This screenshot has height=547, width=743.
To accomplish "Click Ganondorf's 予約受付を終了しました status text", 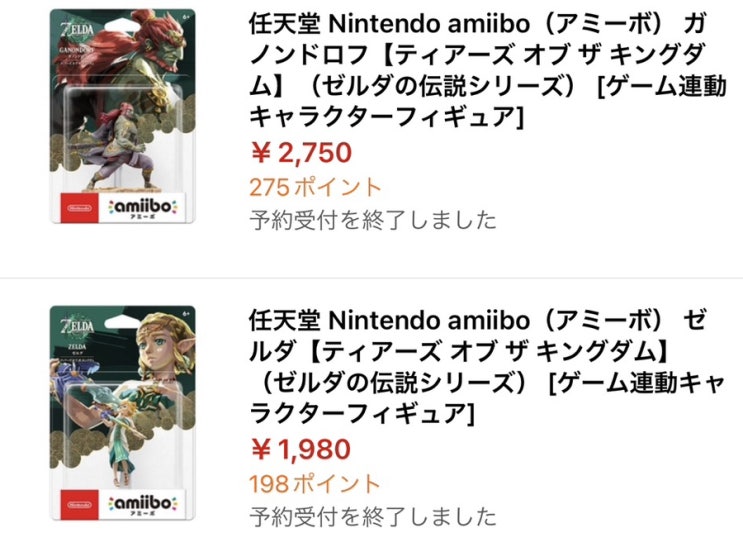I will pos(371,220).
